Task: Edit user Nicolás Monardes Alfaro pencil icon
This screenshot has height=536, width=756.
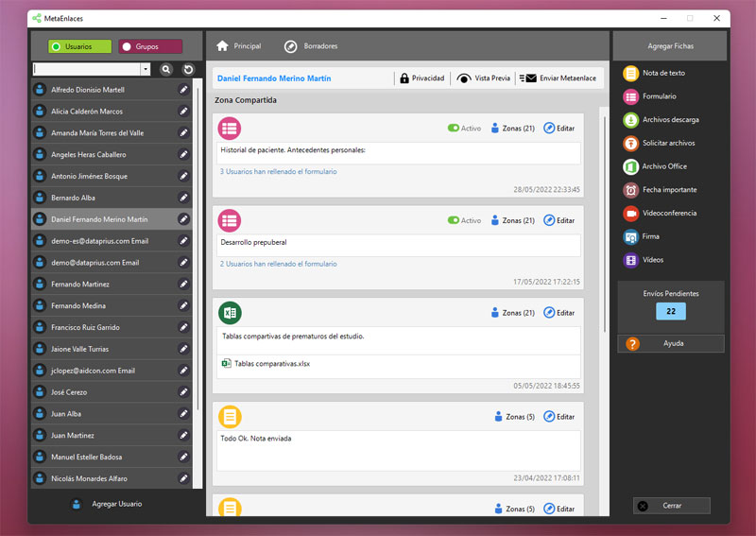Action: coord(183,478)
